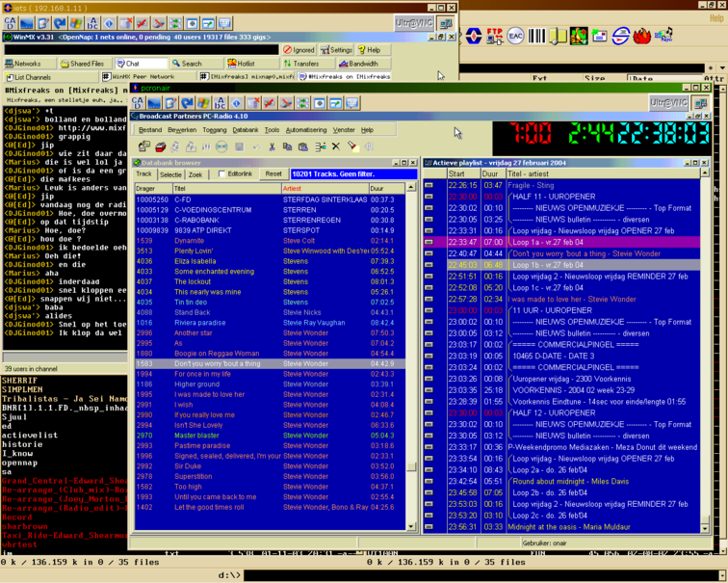
Task: Click the copy icon in PC-Radio toolbar
Action: [x=287, y=147]
